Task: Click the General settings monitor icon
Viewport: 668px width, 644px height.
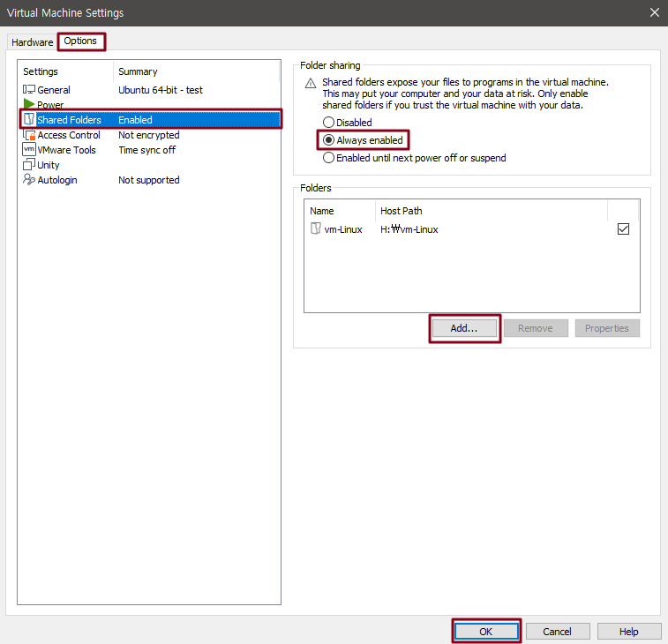Action: click(x=29, y=89)
